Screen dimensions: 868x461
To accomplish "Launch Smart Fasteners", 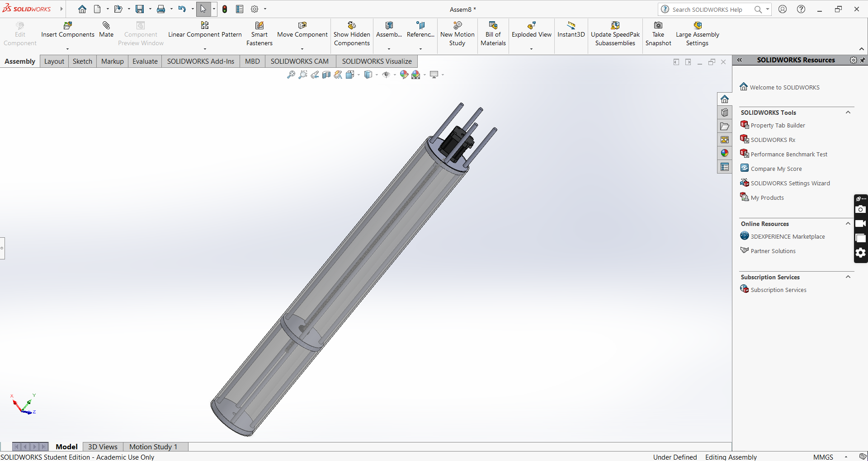I will (x=259, y=34).
